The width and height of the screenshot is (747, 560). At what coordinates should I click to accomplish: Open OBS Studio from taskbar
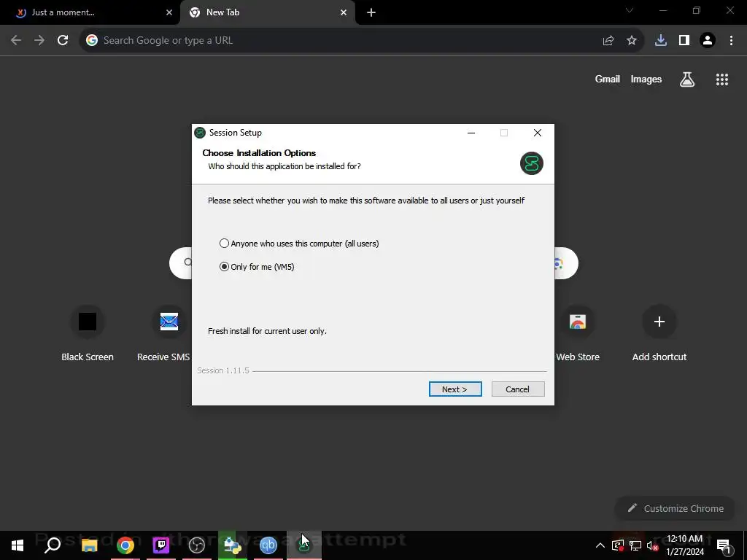click(197, 545)
